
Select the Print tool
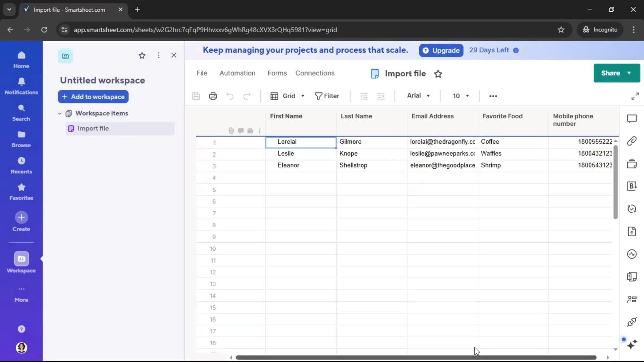(213, 96)
